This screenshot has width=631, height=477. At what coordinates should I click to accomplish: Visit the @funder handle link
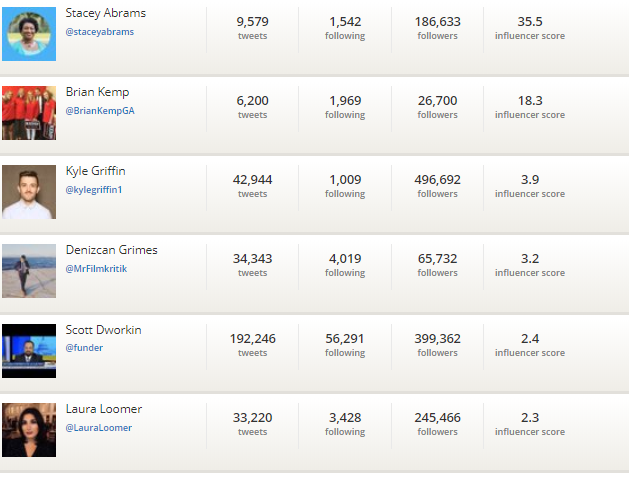(x=84, y=348)
